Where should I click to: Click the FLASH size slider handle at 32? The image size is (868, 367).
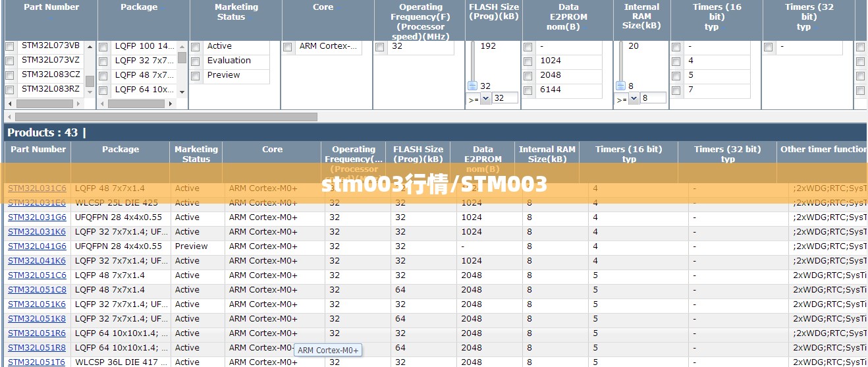pyautogui.click(x=472, y=86)
